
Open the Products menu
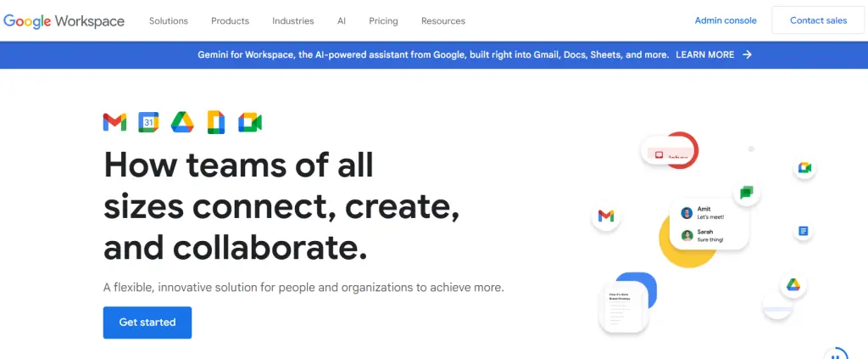(x=230, y=20)
